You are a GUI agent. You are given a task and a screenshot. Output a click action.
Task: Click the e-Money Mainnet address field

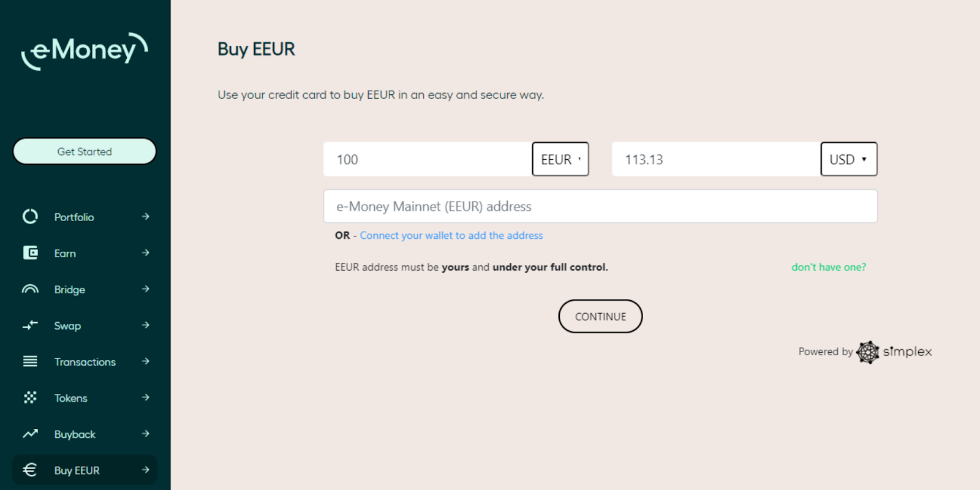(x=600, y=206)
